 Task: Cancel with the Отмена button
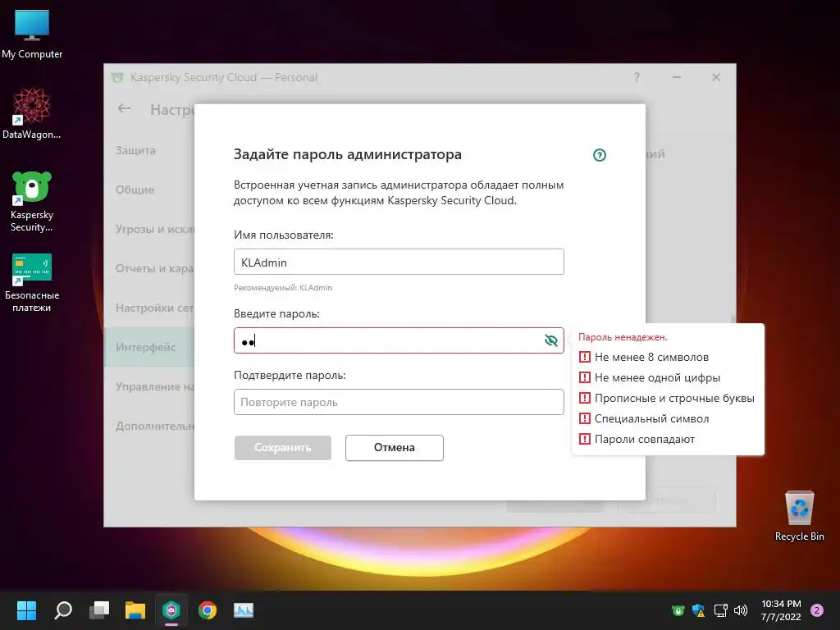[x=395, y=447]
